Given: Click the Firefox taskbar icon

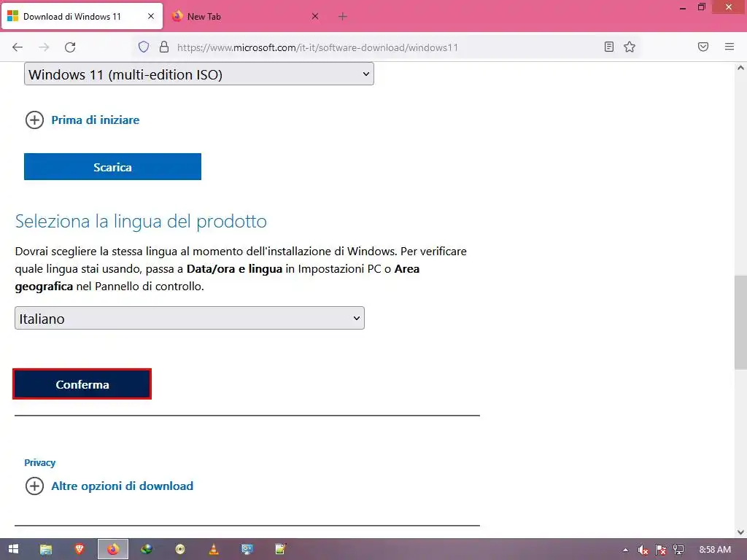Looking at the screenshot, I should pyautogui.click(x=113, y=549).
